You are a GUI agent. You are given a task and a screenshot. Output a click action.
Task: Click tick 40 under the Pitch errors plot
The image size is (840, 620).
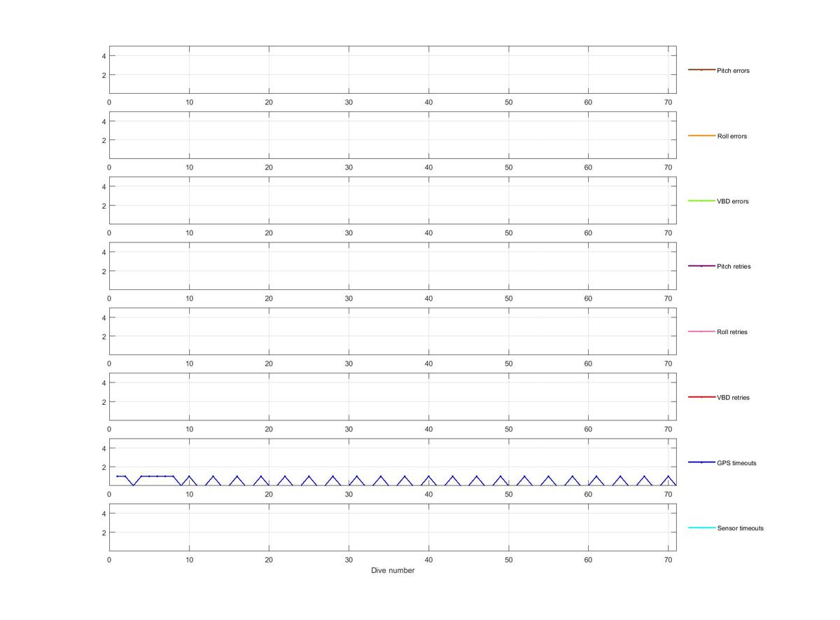(428, 102)
